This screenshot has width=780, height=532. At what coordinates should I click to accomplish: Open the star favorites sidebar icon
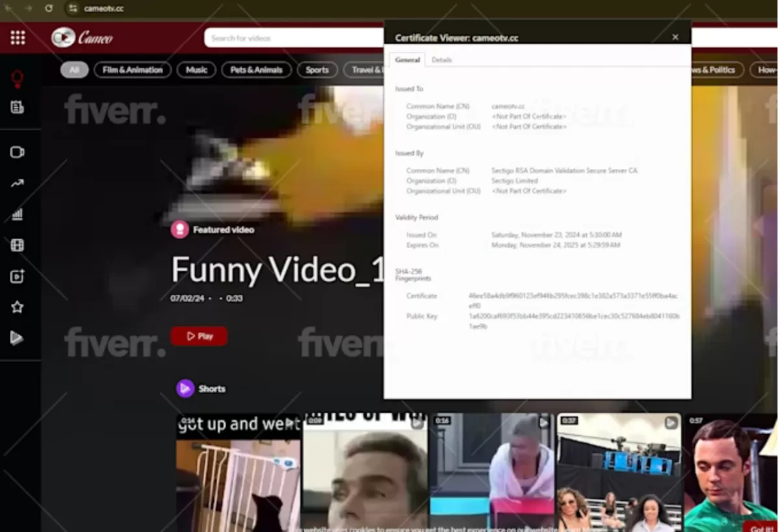[18, 307]
